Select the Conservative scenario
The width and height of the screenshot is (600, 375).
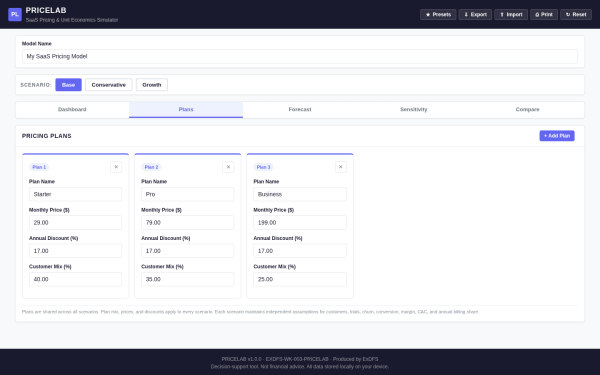(x=109, y=85)
